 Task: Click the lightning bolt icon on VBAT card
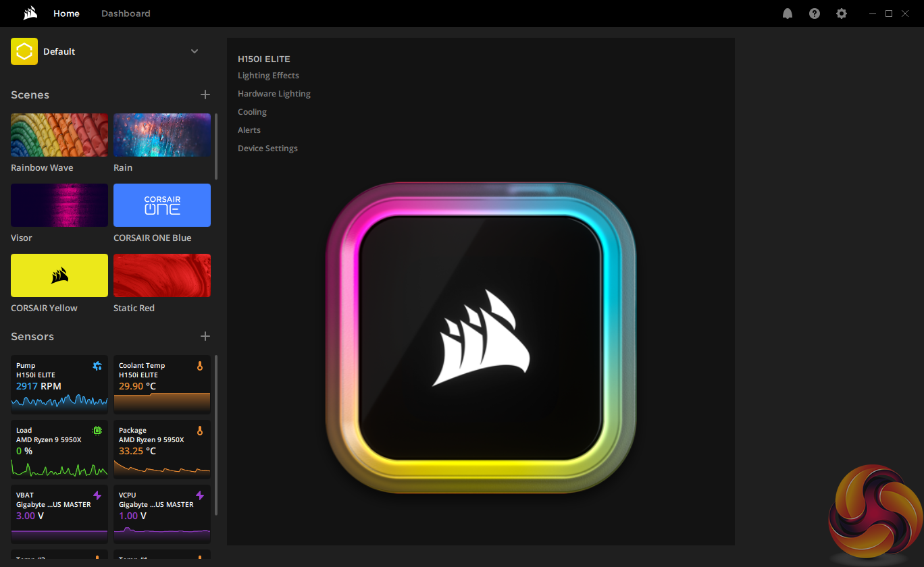[97, 495]
